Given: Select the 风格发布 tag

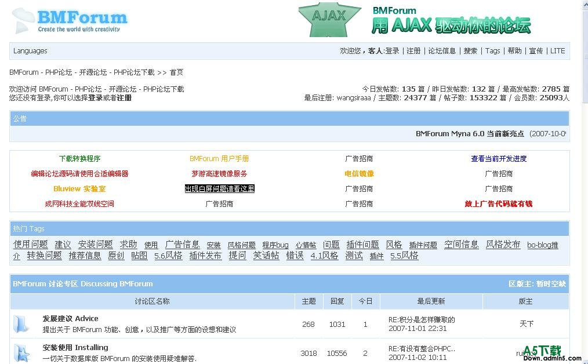Looking at the screenshot, I should click(503, 245).
